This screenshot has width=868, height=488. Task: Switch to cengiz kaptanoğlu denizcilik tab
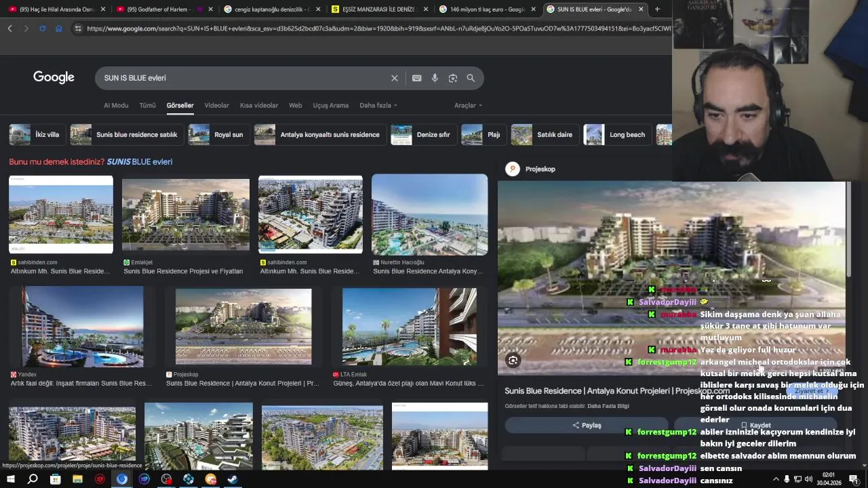[x=273, y=9]
